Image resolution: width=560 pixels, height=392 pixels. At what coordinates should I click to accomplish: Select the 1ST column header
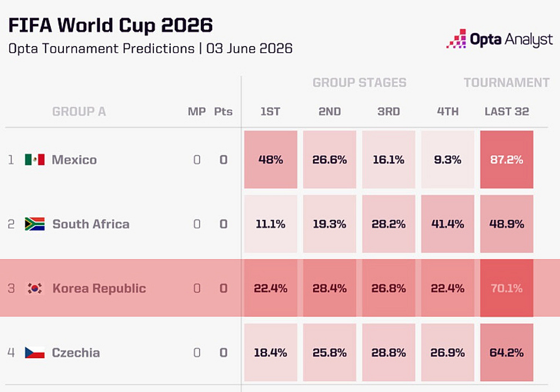coord(270,112)
